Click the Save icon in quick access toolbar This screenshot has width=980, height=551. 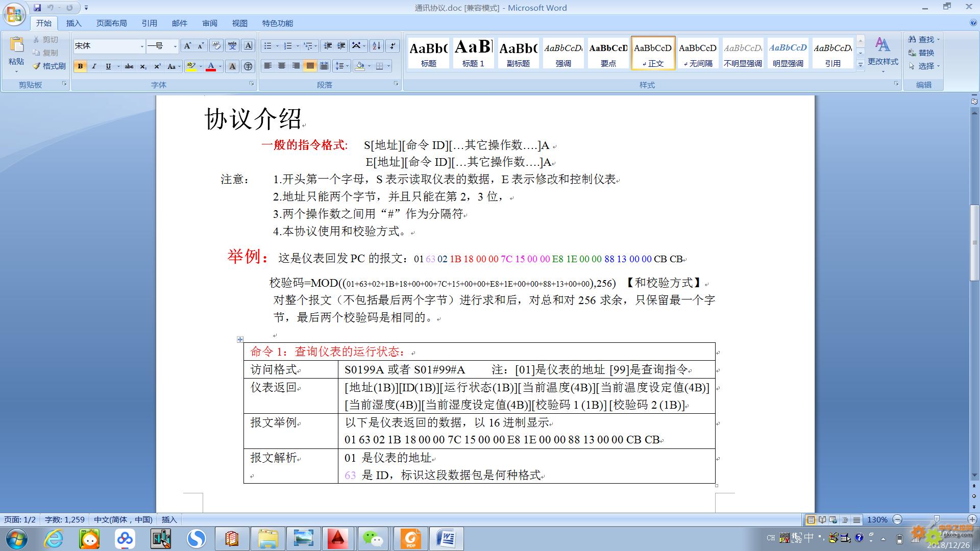[x=37, y=8]
